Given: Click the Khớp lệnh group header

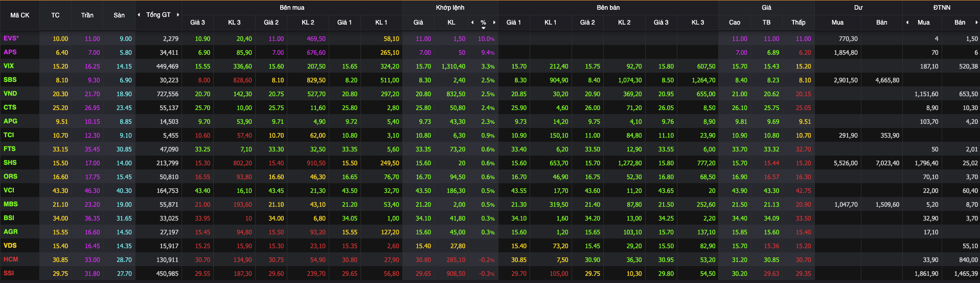Looking at the screenshot, I should pyautogui.click(x=450, y=8).
